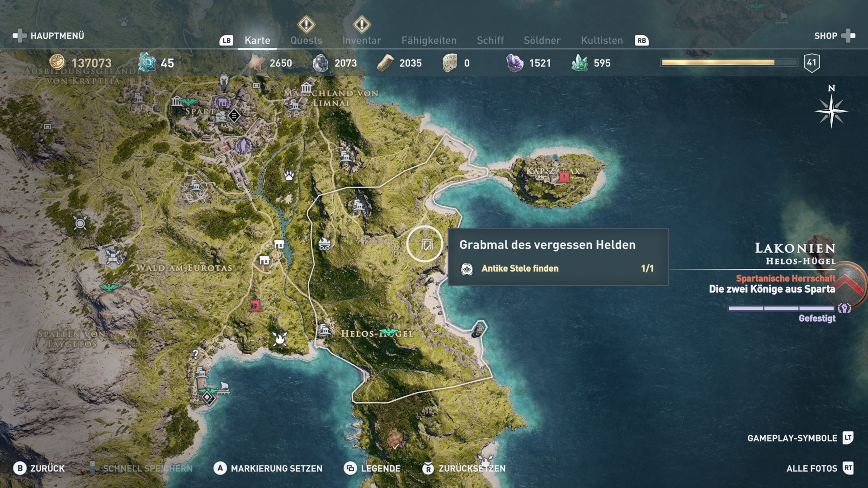Open the Legende option
The height and width of the screenshot is (488, 868).
(x=372, y=469)
